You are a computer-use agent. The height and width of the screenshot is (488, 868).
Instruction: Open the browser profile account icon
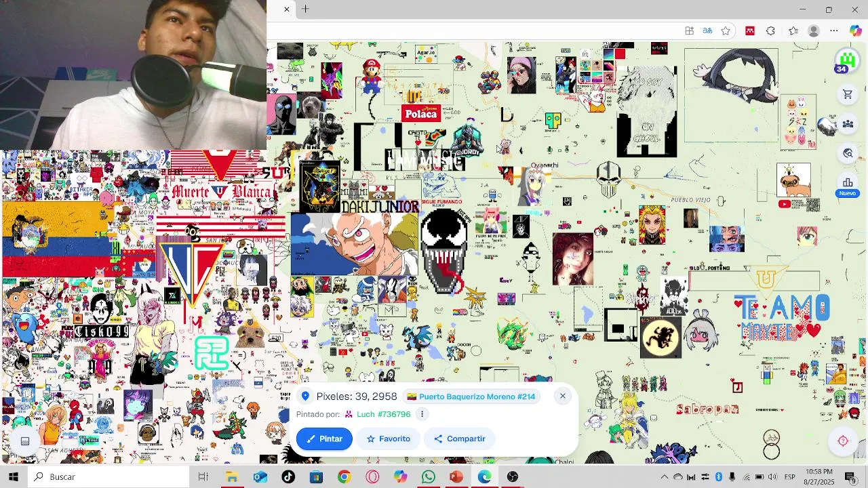tap(814, 31)
